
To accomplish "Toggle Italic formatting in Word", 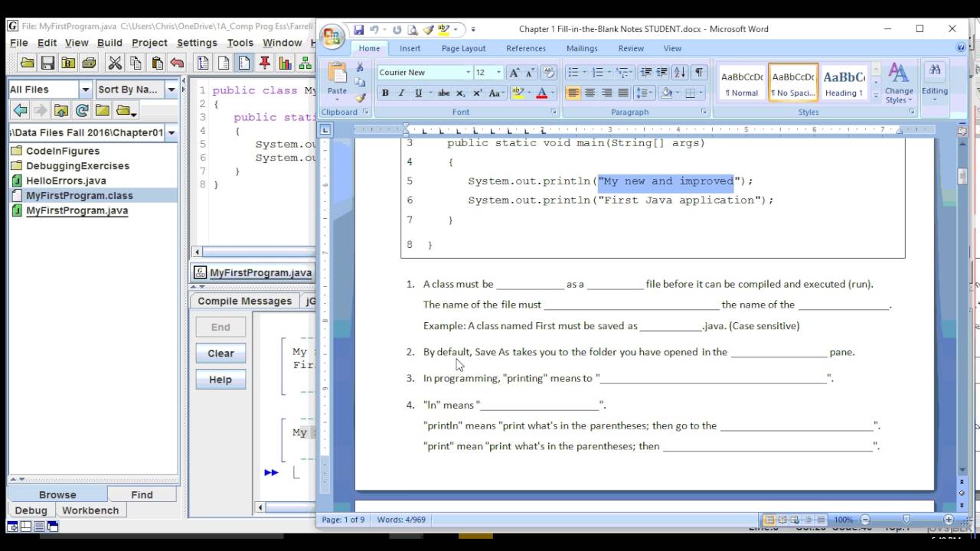I will [401, 93].
